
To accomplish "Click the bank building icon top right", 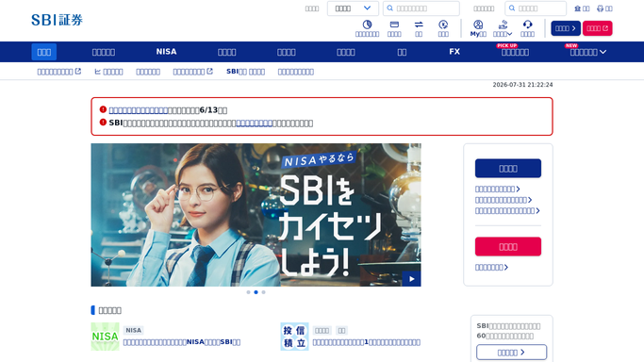I will tap(577, 8).
